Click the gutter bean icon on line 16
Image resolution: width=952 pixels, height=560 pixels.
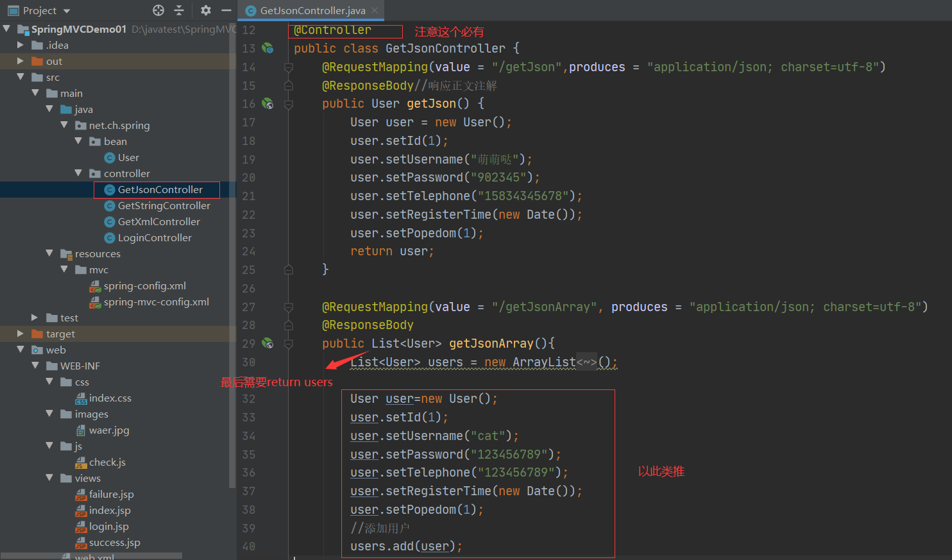[x=268, y=104]
